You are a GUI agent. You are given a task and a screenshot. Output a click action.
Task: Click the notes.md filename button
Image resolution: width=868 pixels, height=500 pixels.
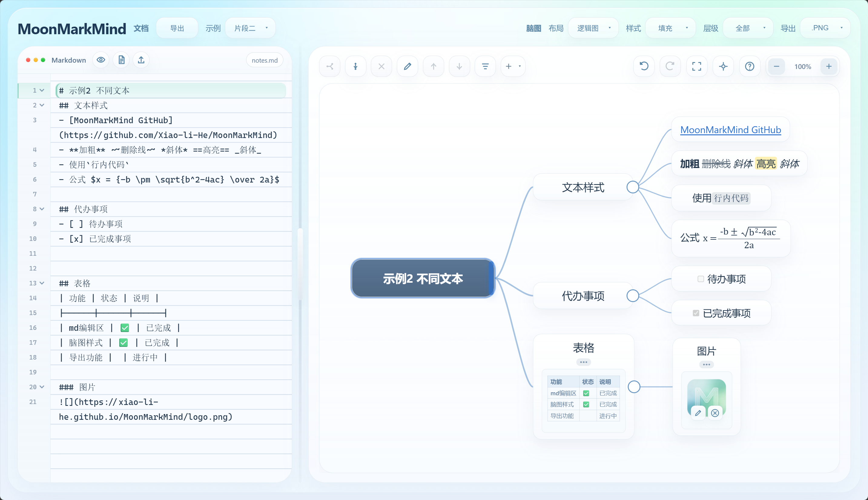click(265, 60)
